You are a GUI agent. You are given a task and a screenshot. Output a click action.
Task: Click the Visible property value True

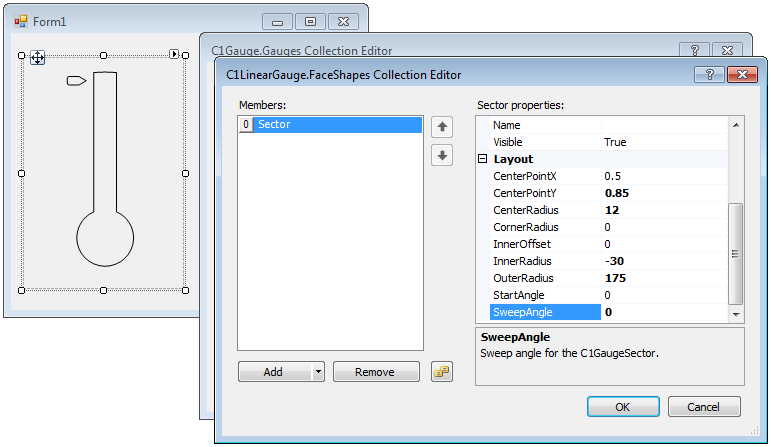pos(664,142)
